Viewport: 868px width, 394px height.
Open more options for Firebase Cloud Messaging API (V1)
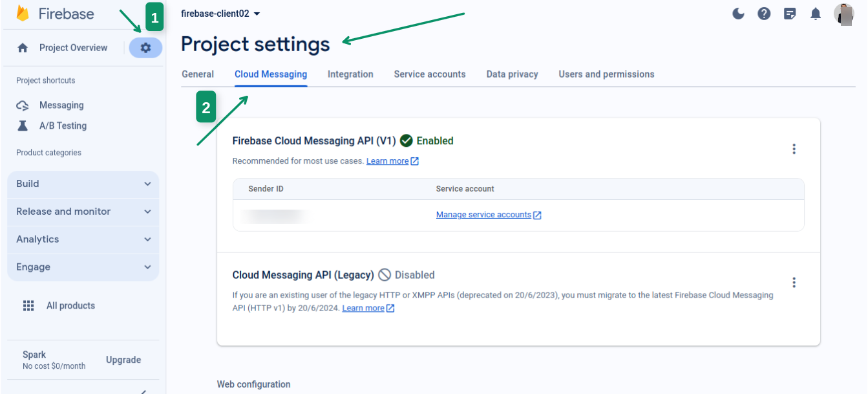tap(794, 149)
